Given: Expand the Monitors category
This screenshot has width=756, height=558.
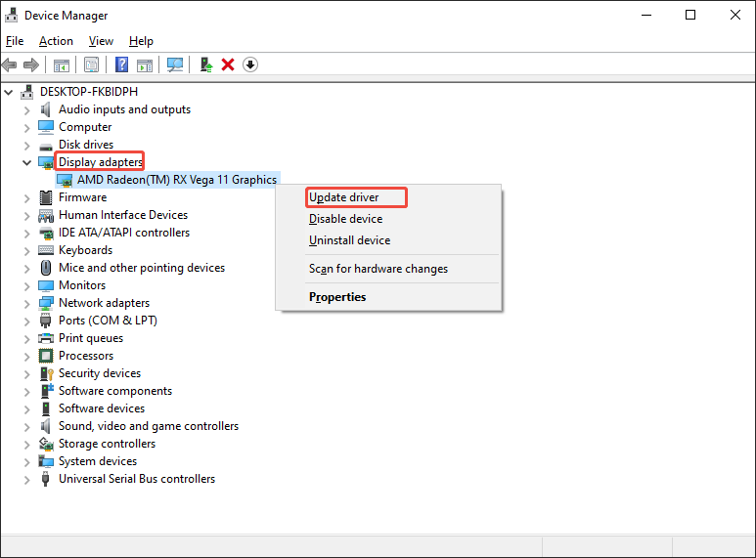Looking at the screenshot, I should coord(27,286).
